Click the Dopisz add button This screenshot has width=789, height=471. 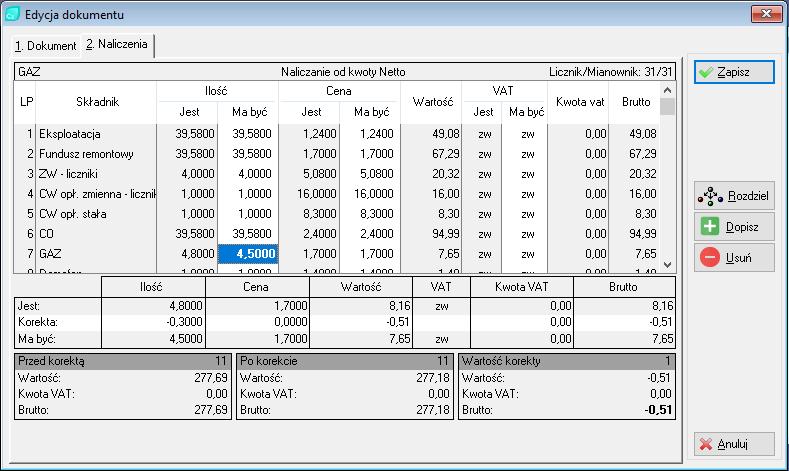(734, 227)
